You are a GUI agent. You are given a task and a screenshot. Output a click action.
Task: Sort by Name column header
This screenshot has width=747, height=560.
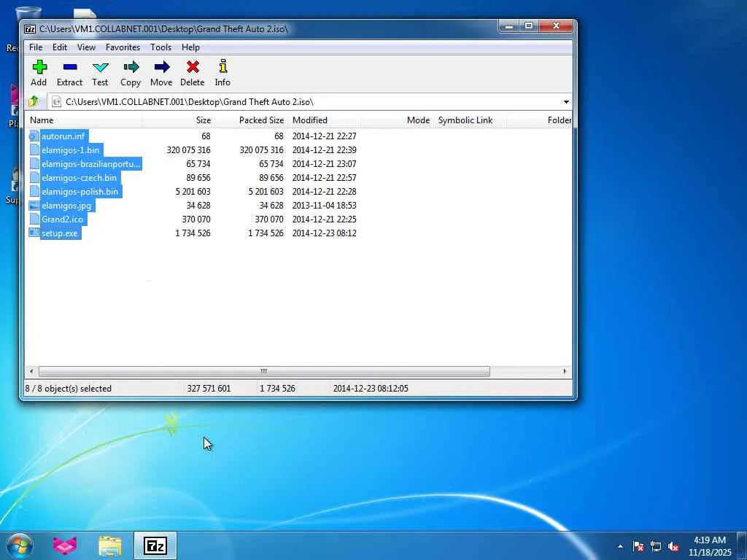click(x=84, y=120)
